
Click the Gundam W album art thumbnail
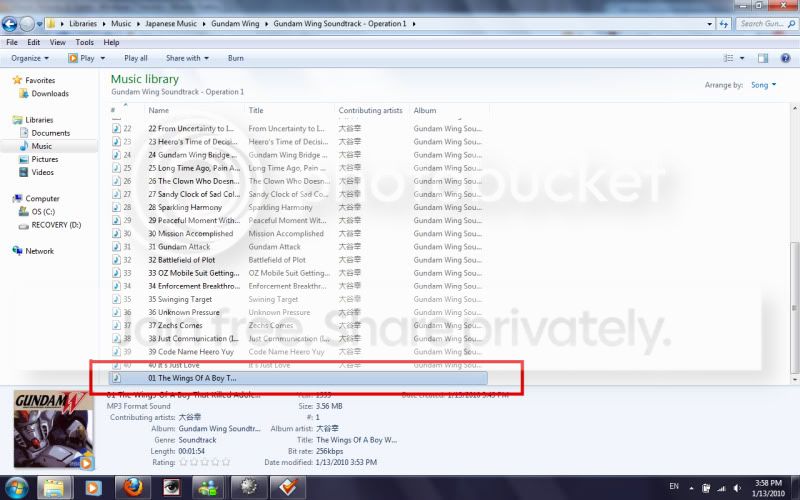point(53,430)
